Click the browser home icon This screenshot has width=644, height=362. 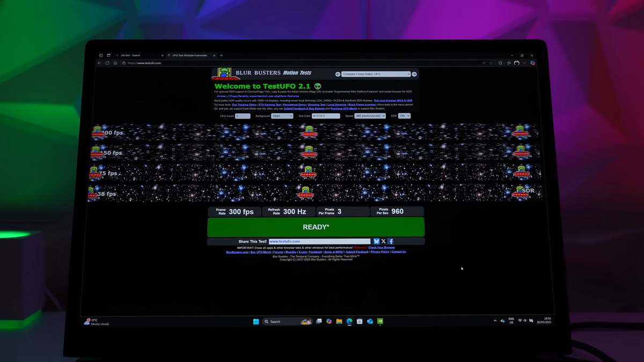pyautogui.click(x=115, y=63)
